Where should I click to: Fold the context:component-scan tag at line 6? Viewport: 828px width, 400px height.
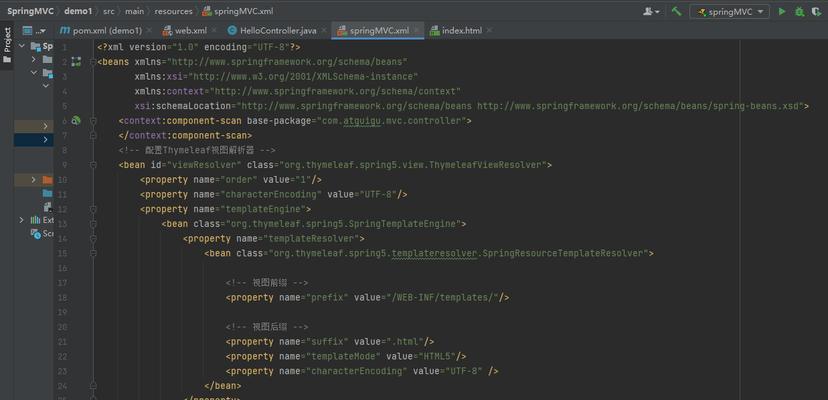click(93, 120)
